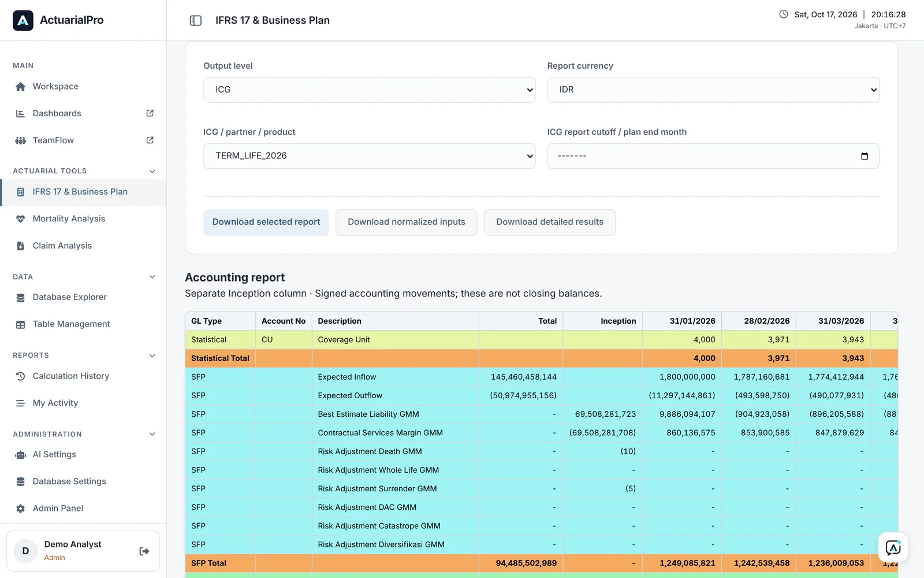
Task: Log out using the sign-out icon
Action: [144, 551]
